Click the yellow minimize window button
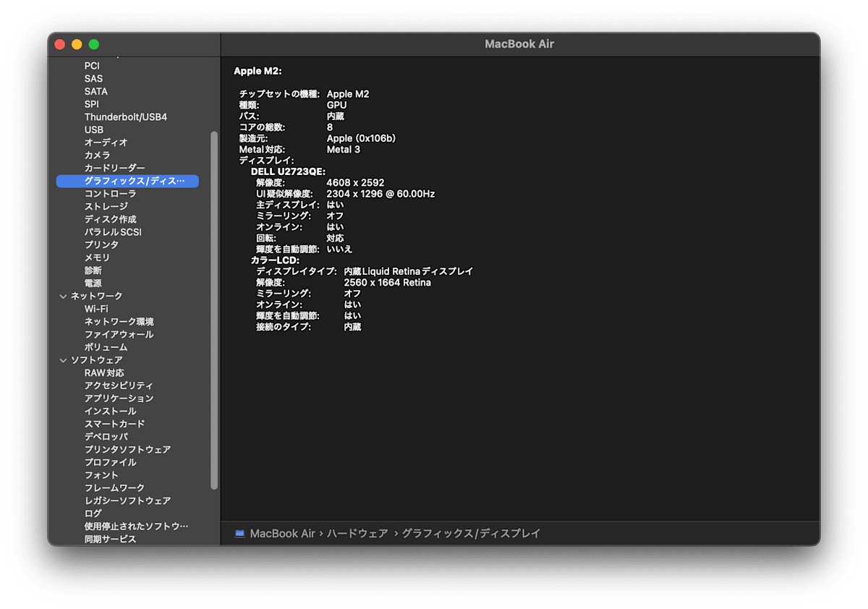This screenshot has width=868, height=609. 77,44
